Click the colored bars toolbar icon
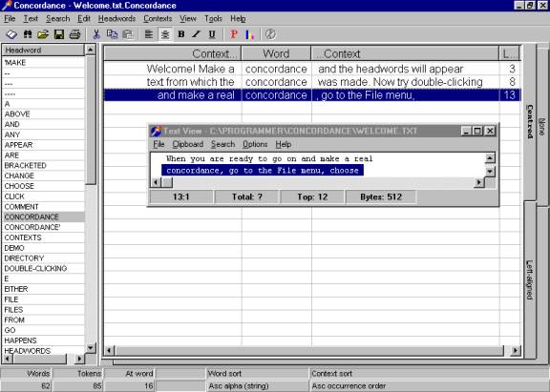Screen dimensions: 550x392 click(250, 34)
